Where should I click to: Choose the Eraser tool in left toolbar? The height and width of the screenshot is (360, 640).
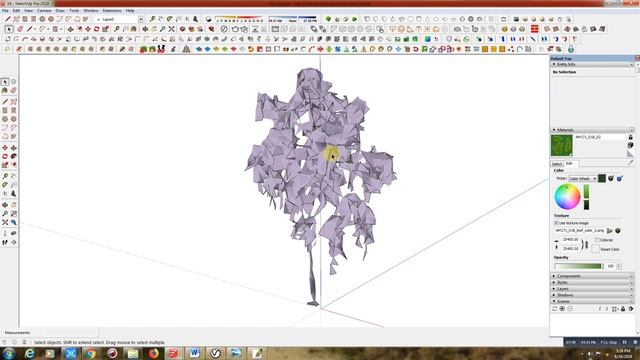[13, 90]
